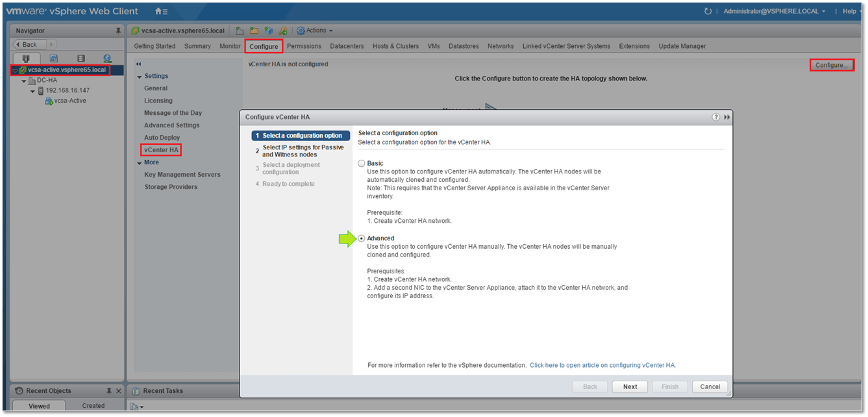
Task: Click the forward arrow next to Back
Action: [51, 44]
